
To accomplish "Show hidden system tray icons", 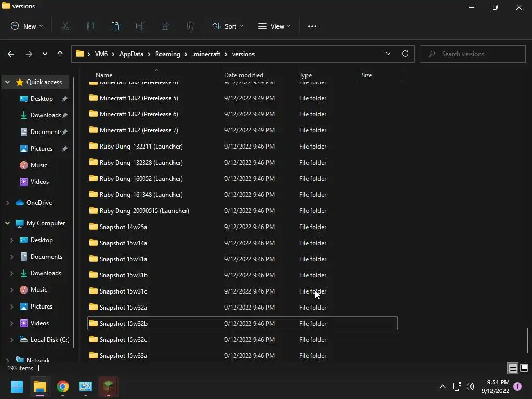I will pyautogui.click(x=443, y=387).
